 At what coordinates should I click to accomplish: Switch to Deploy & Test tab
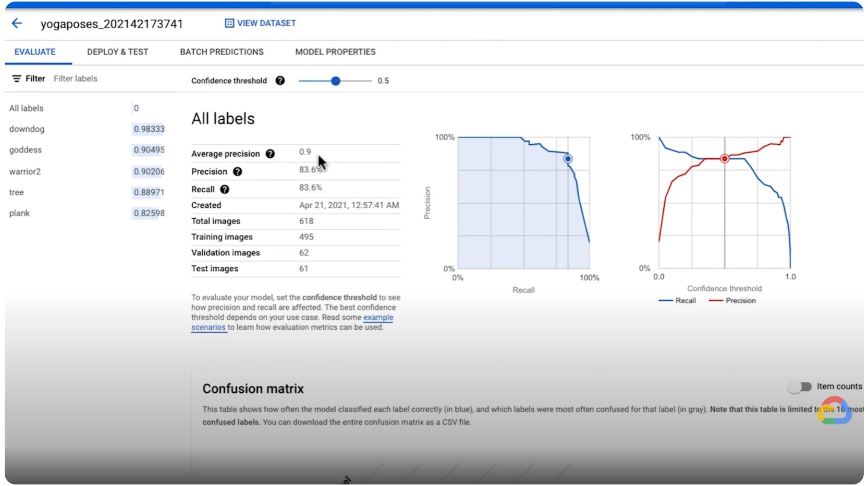click(x=117, y=52)
